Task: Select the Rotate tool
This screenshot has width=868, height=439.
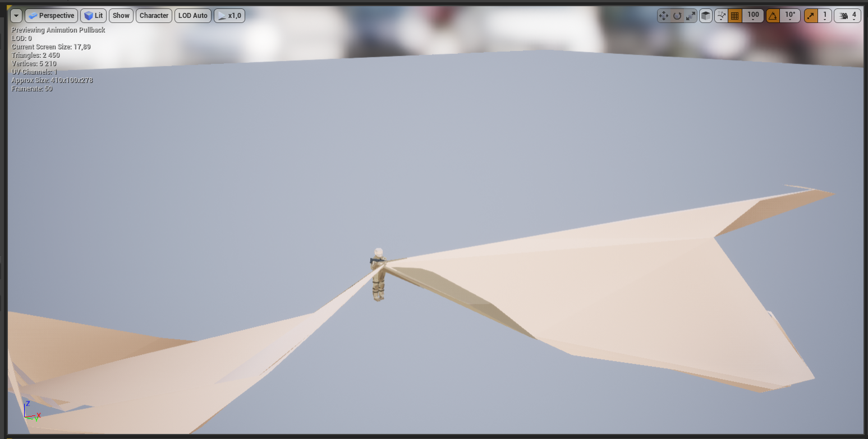Action: pos(678,15)
